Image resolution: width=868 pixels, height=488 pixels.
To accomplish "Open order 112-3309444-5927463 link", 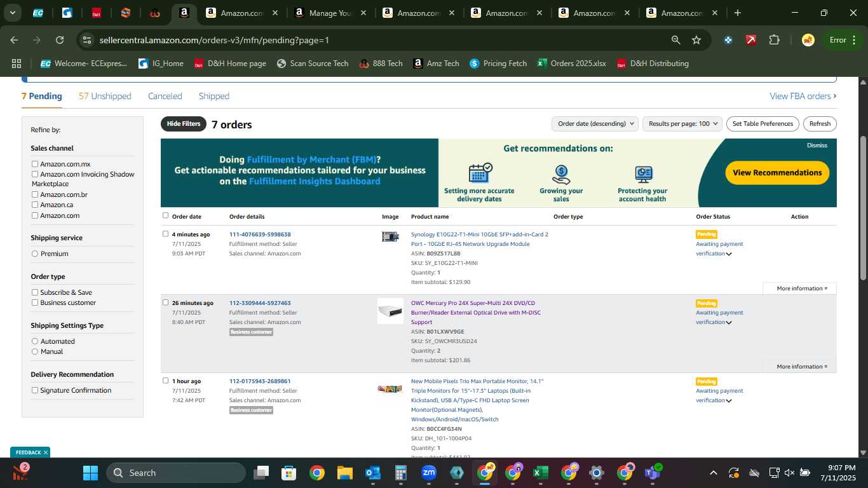I will (x=260, y=303).
